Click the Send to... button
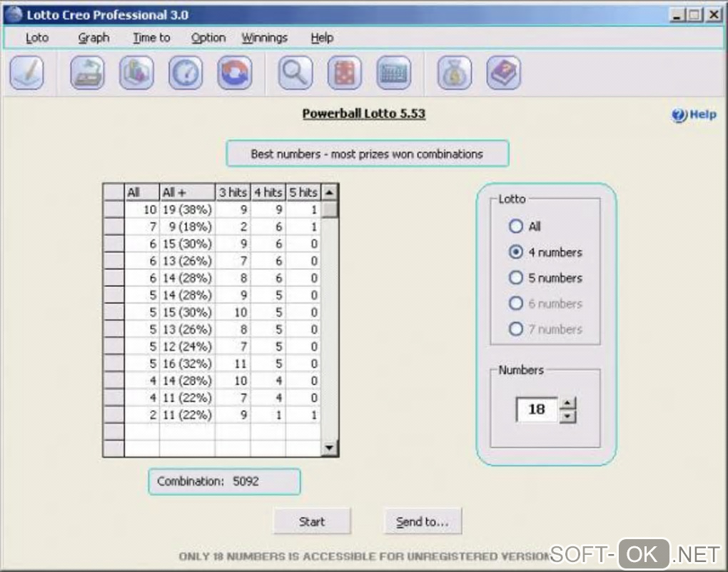This screenshot has width=728, height=572. (423, 521)
